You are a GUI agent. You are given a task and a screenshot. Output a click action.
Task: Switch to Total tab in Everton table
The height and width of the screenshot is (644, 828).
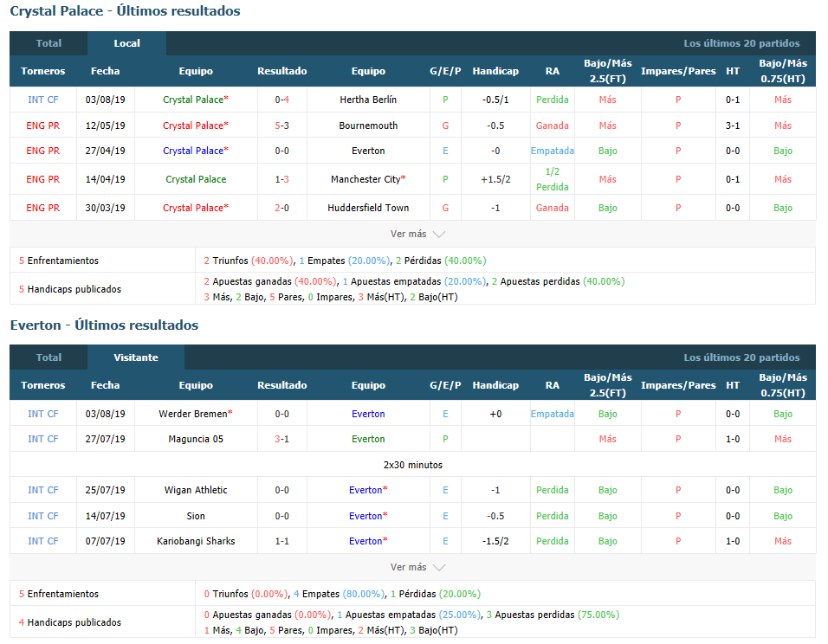tap(49, 357)
